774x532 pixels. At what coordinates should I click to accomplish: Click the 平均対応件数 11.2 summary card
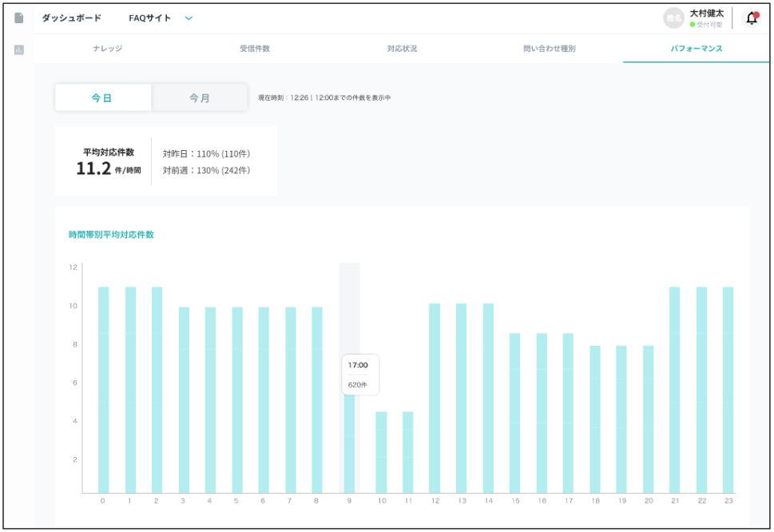166,161
